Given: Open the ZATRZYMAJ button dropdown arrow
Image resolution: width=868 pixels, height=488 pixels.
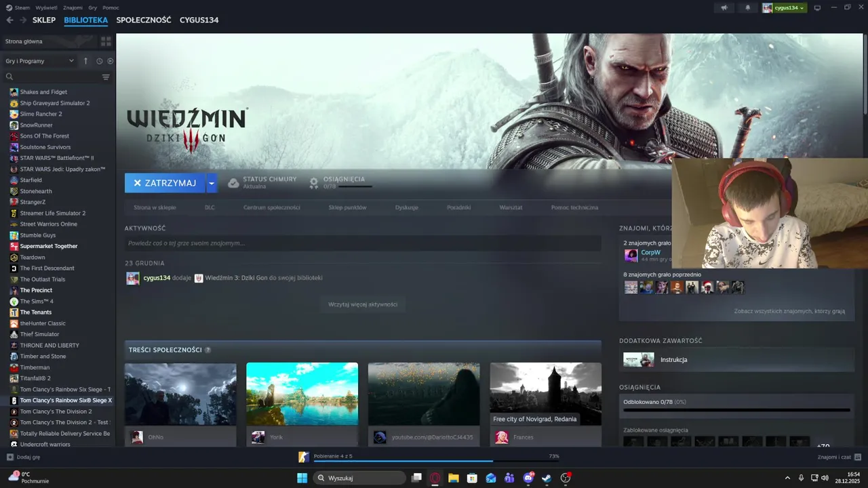Looking at the screenshot, I should click(212, 183).
